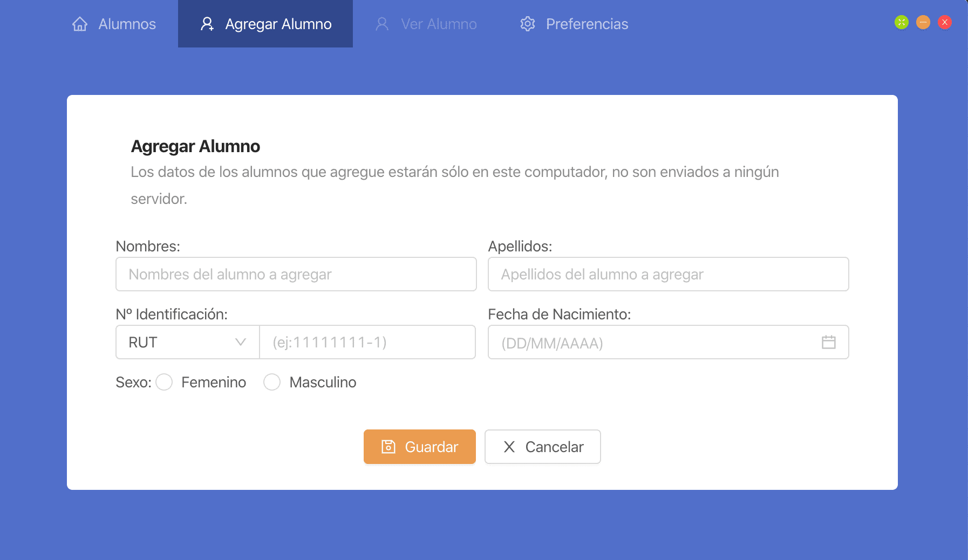Click the add-user icon in Agregar Alumno tab

coord(207,24)
